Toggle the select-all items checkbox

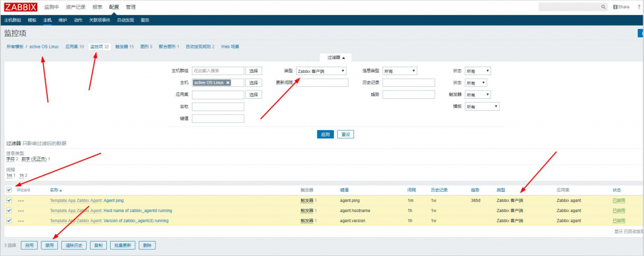tap(9, 190)
